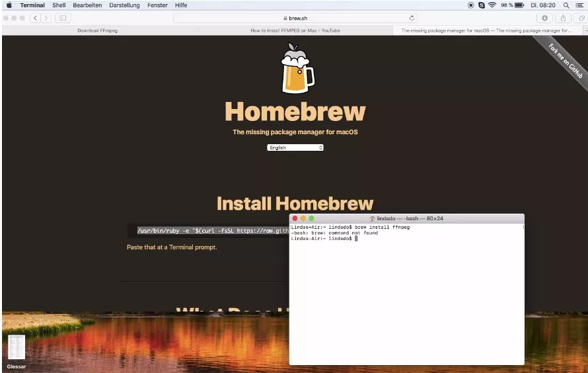This screenshot has height=373, width=588.
Task: Select the Glossar file on desktop
Action: [17, 352]
